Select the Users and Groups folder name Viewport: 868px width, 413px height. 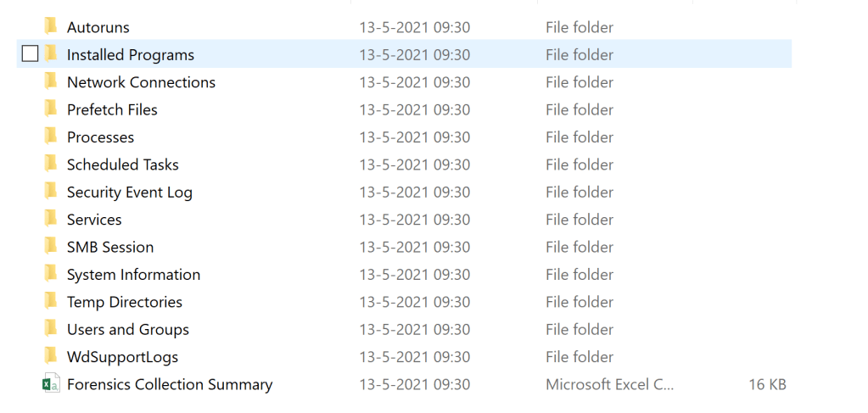[x=127, y=329]
